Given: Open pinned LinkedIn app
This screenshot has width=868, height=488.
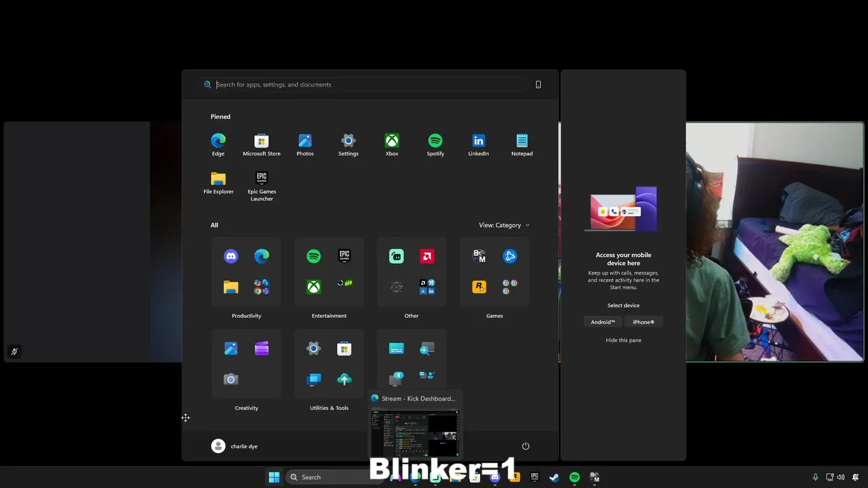Looking at the screenshot, I should point(478,144).
